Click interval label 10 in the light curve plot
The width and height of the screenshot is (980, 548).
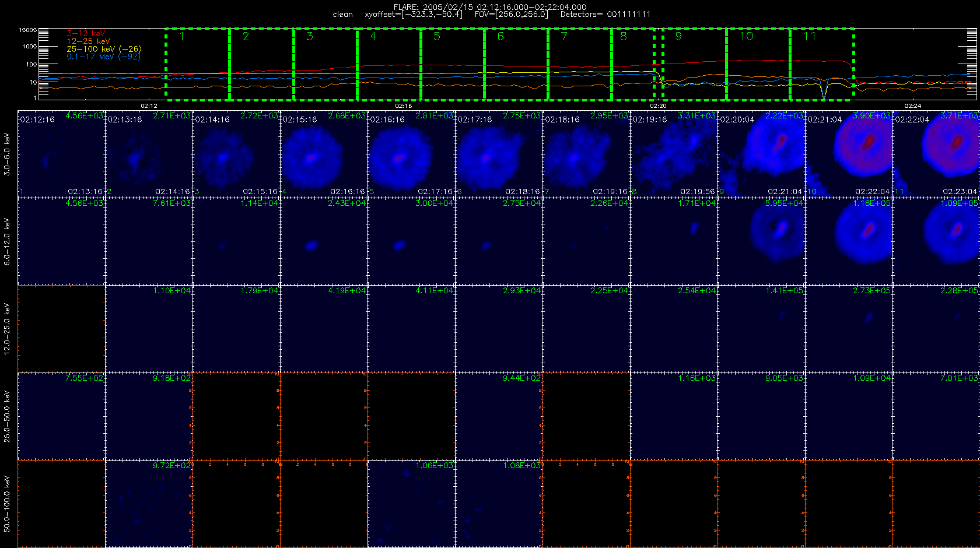[x=747, y=36]
